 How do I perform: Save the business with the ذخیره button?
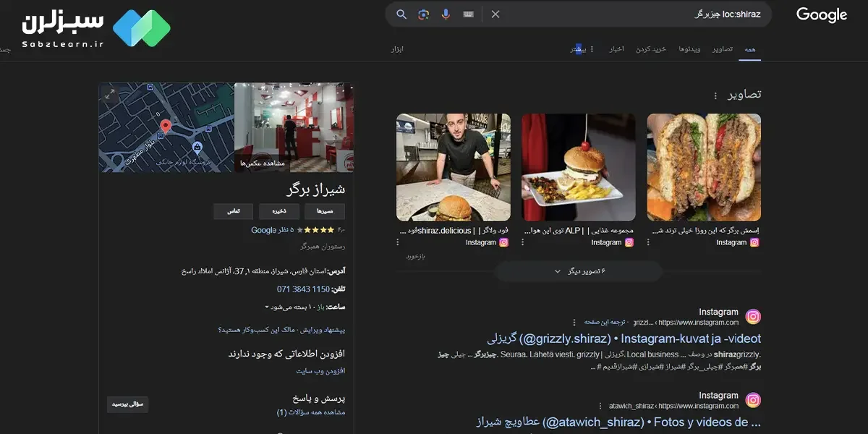(x=278, y=211)
